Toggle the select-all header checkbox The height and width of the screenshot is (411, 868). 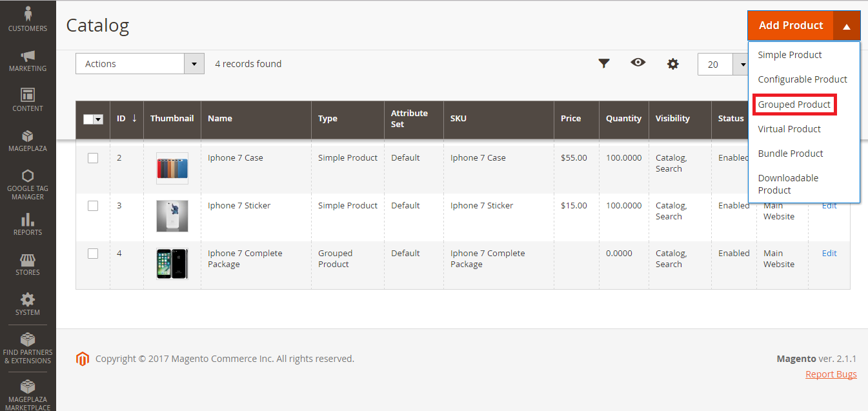click(88, 119)
